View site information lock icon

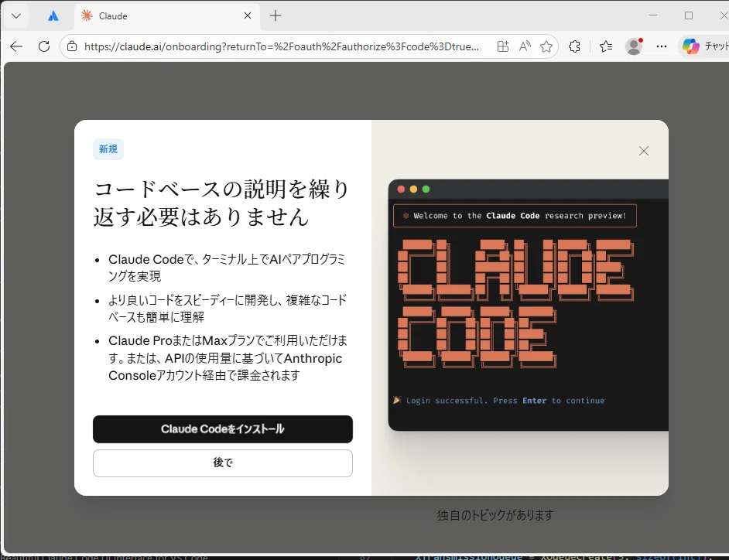click(72, 46)
